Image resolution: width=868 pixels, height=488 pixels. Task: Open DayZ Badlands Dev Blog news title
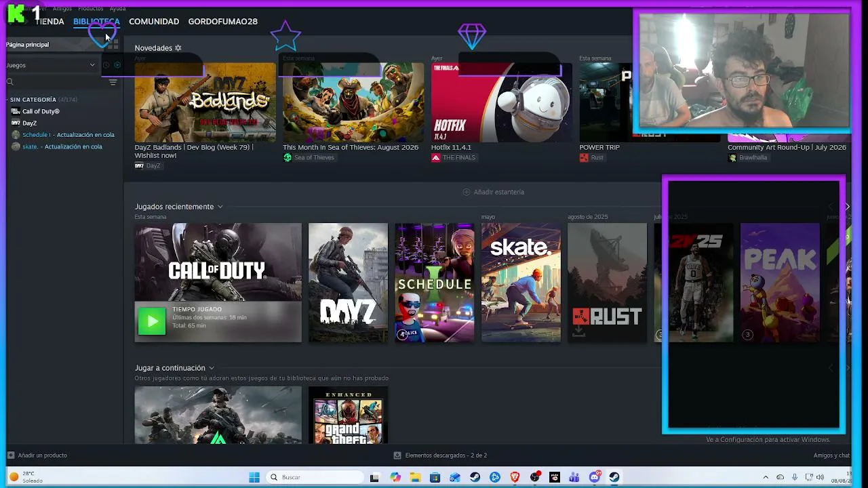tap(194, 151)
